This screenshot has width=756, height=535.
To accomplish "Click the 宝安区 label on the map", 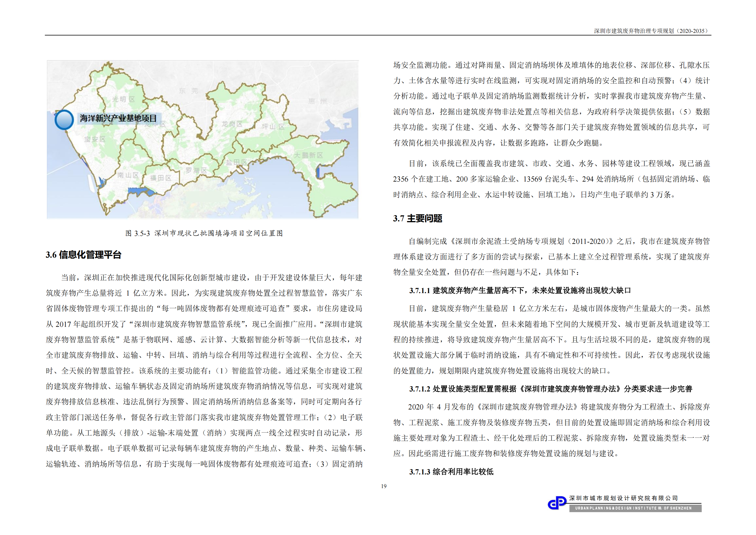I will tap(95, 139).
